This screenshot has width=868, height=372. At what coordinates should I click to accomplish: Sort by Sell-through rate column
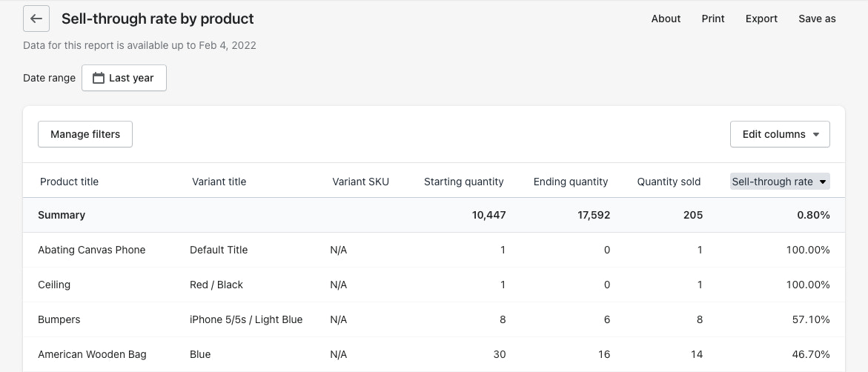pos(772,182)
